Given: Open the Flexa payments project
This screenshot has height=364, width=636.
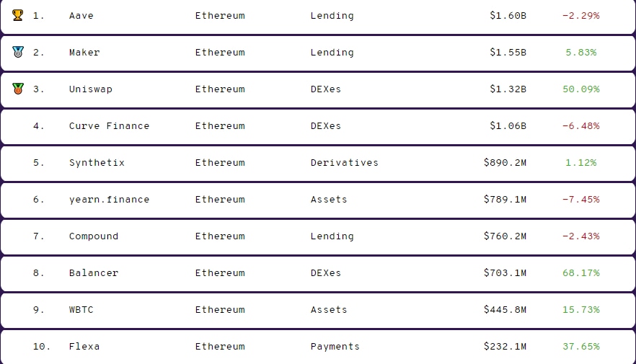Looking at the screenshot, I should click(x=84, y=347).
